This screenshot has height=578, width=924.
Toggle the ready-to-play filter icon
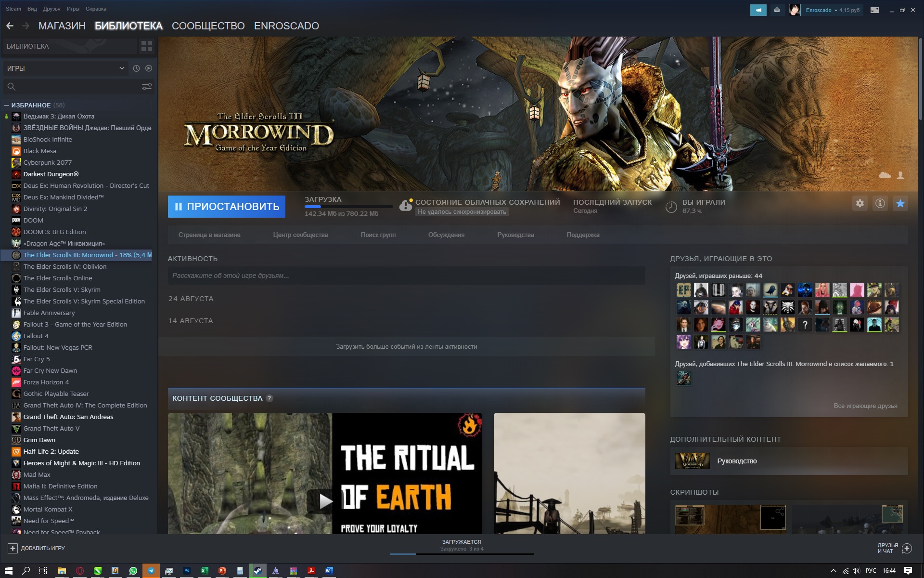(149, 68)
